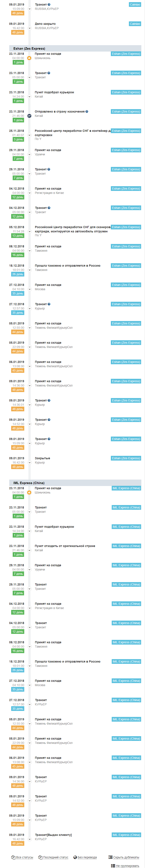145x868 pixels.
Task: Click the list icon beside 'Скрыть дубликаты'
Action: [110, 857]
